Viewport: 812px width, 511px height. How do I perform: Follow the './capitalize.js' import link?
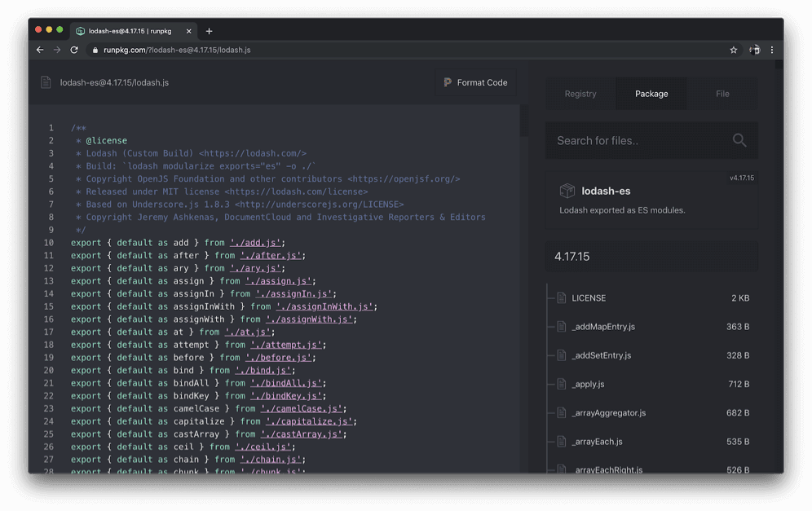(x=309, y=421)
